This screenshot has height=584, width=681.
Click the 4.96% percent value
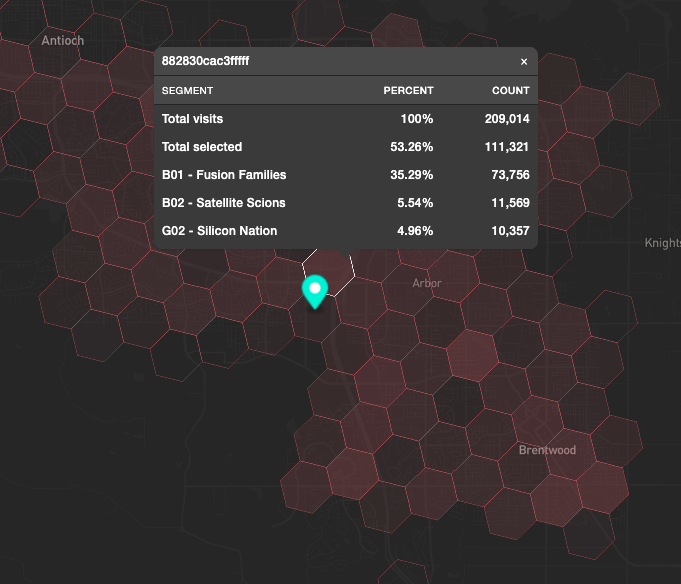point(415,231)
